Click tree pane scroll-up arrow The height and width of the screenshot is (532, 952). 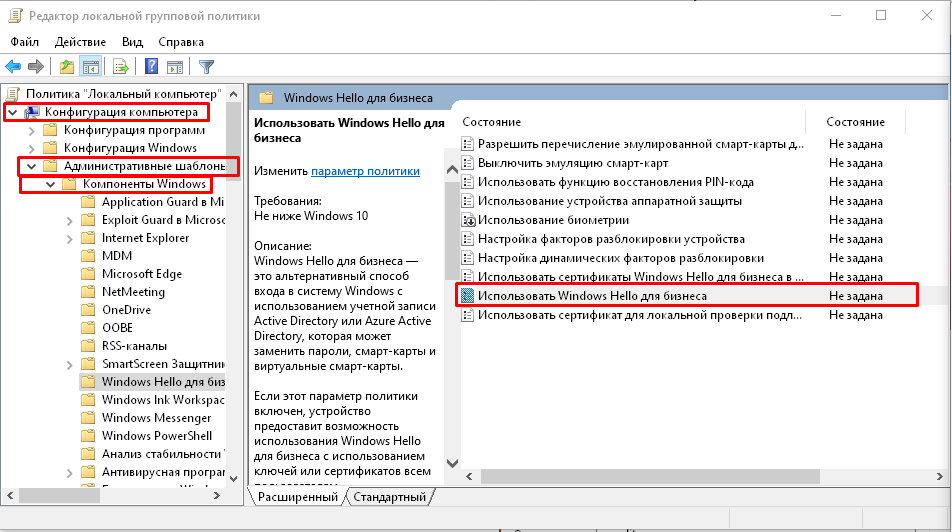(234, 94)
